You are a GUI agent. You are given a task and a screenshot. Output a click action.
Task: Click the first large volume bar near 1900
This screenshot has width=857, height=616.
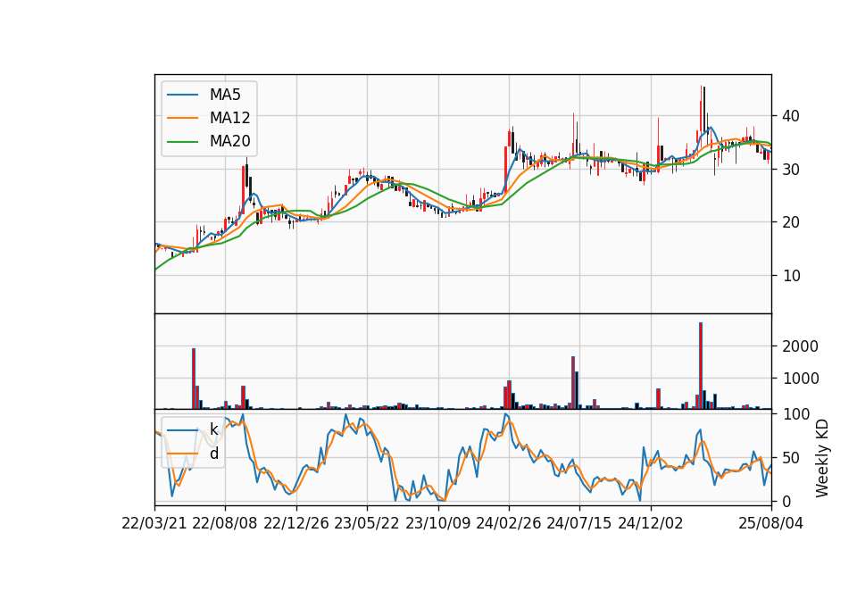pos(194,379)
